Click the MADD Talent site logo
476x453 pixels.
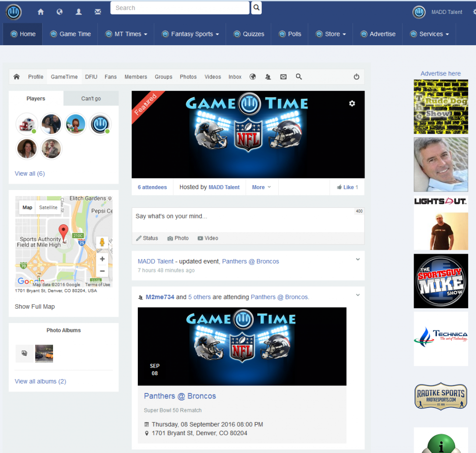click(x=14, y=12)
